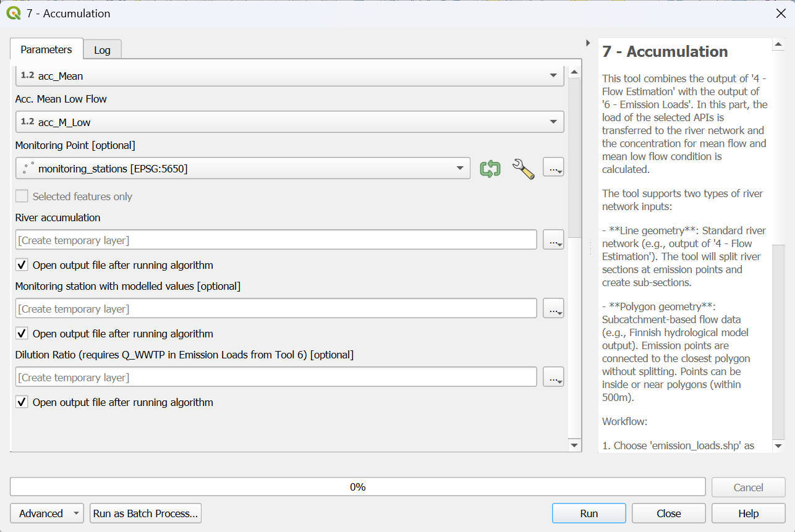The image size is (795, 532).
Task: Click the Close button
Action: point(669,513)
